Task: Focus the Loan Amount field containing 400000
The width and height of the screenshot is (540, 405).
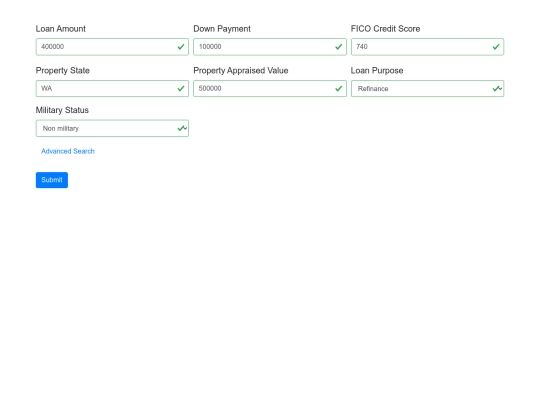Action: [x=112, y=47]
